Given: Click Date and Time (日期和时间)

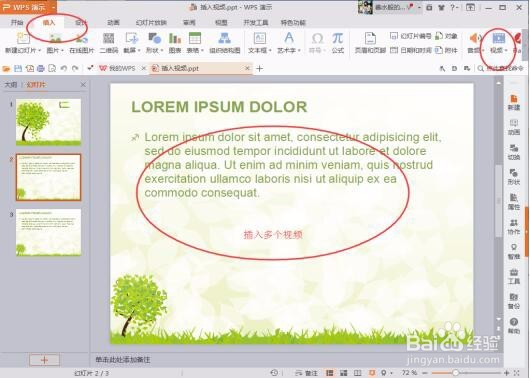Looking at the screenshot, I should [x=410, y=50].
